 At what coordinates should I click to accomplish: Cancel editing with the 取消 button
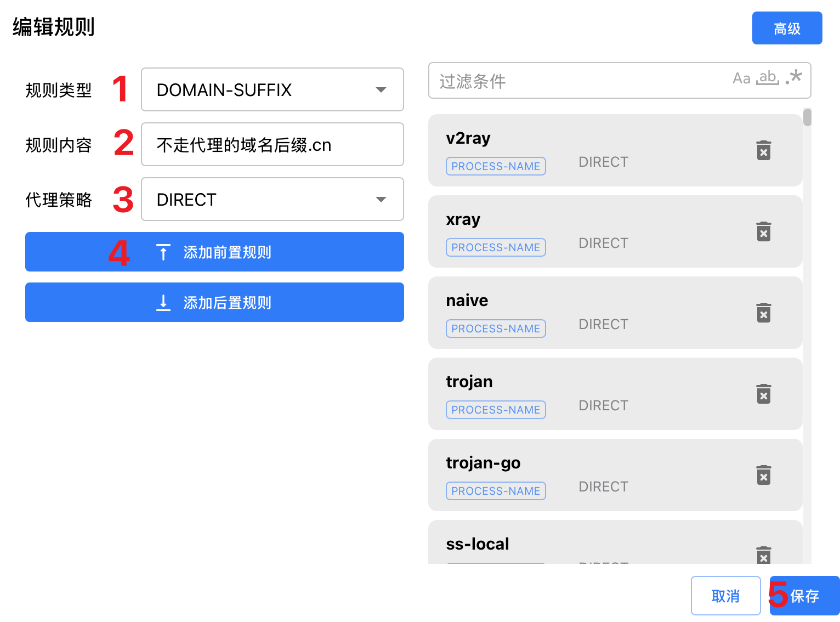tap(725, 596)
